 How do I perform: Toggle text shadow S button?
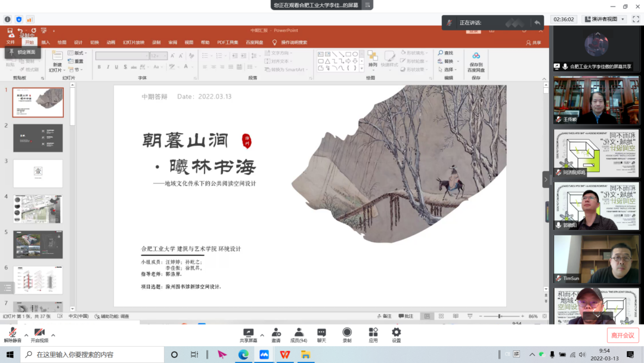pyautogui.click(x=125, y=67)
